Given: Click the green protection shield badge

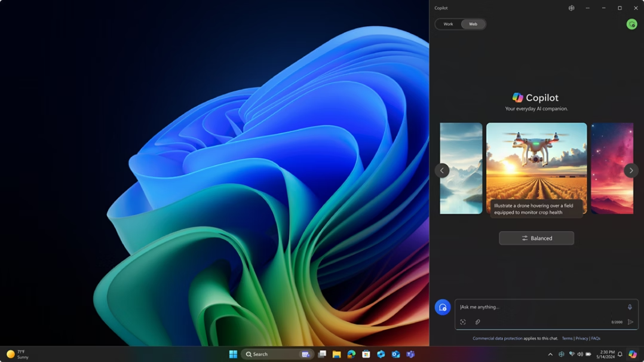Looking at the screenshot, I should coord(631,24).
